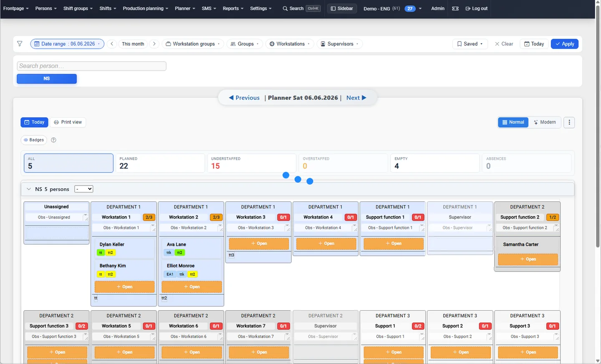The height and width of the screenshot is (364, 601).
Task: Go to Next planner day
Action: 356,98
